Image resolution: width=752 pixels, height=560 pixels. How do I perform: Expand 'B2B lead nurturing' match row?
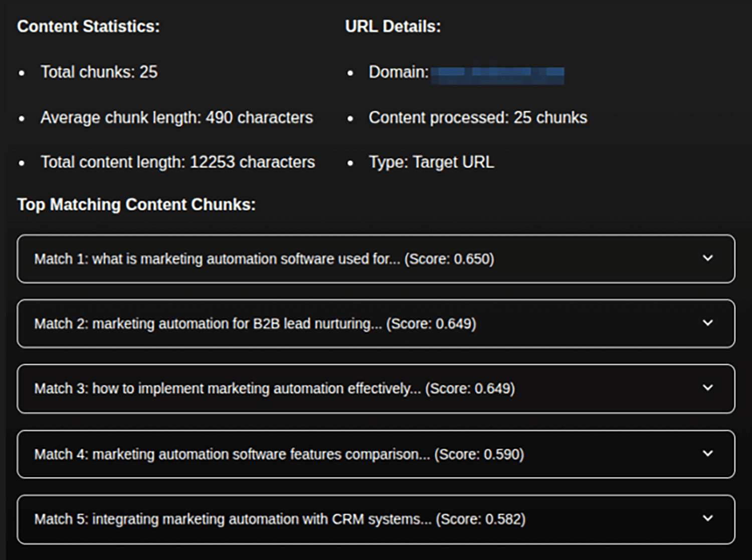pos(375,324)
